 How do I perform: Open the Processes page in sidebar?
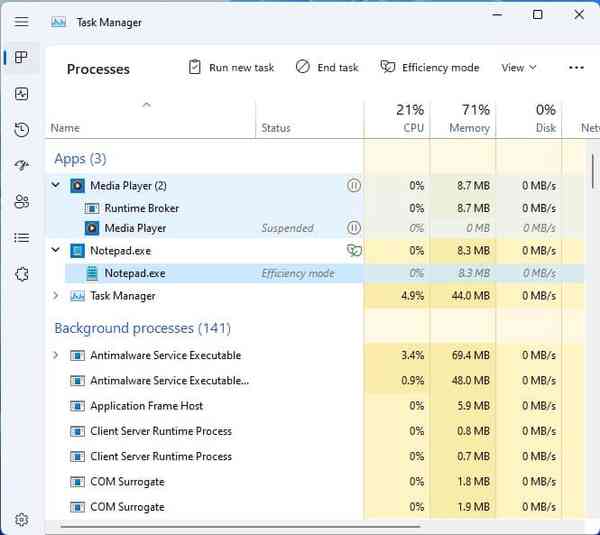pyautogui.click(x=21, y=57)
